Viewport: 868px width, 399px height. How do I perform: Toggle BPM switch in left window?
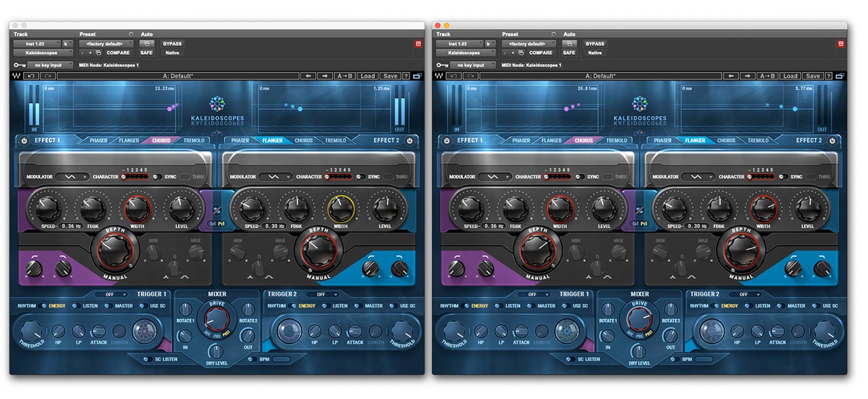tap(252, 359)
